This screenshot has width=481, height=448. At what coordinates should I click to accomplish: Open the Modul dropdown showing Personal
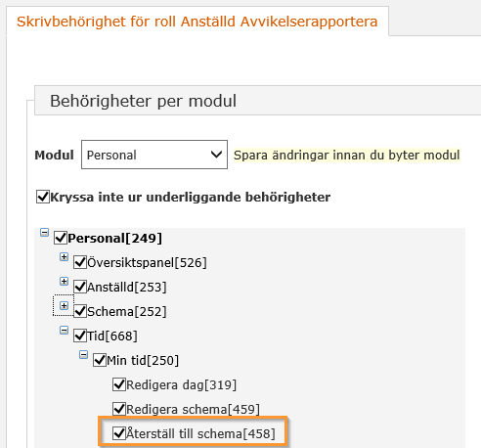(154, 155)
